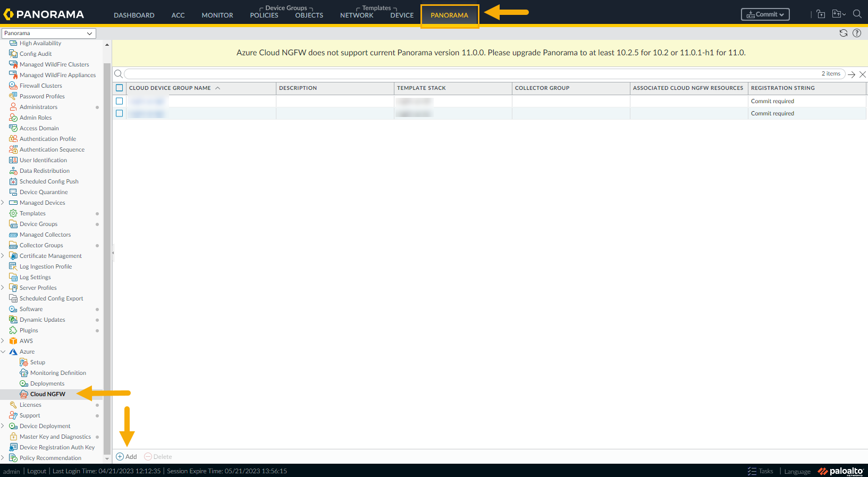This screenshot has height=477, width=868.
Task: Click the Access Domain icon
Action: 13,128
